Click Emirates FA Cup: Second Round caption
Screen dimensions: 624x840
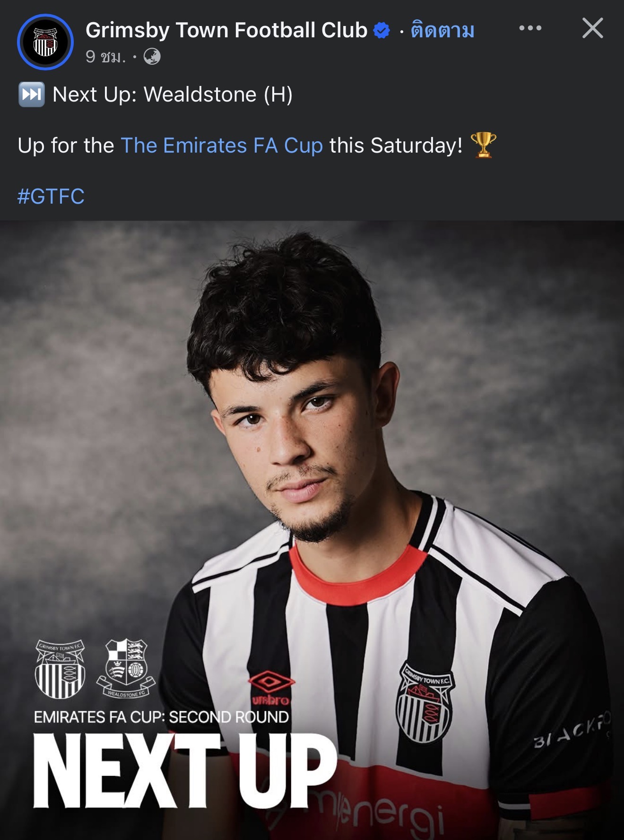pos(161,717)
